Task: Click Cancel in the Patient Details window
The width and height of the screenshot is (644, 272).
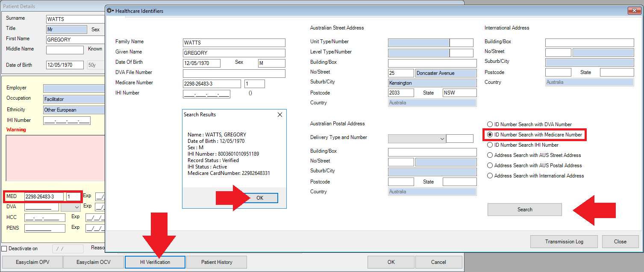Action: click(438, 262)
